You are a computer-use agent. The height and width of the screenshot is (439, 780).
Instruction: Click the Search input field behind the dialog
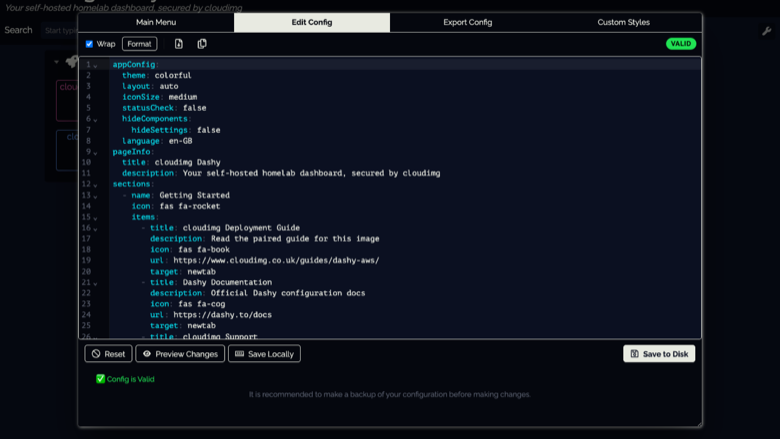pos(60,30)
